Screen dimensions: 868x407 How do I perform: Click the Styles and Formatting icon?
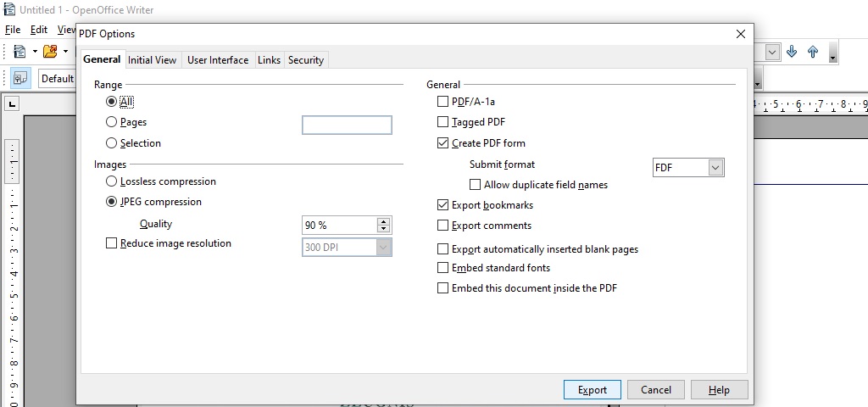pos(20,78)
